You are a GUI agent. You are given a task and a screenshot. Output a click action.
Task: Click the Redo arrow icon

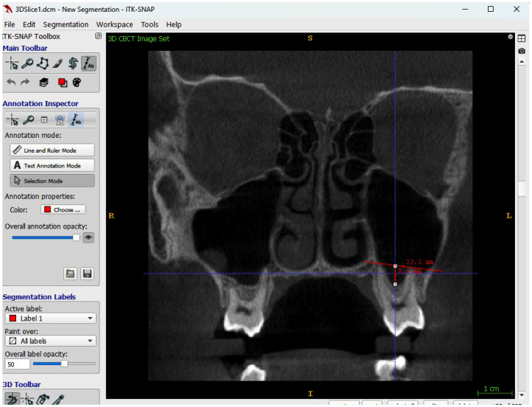26,83
